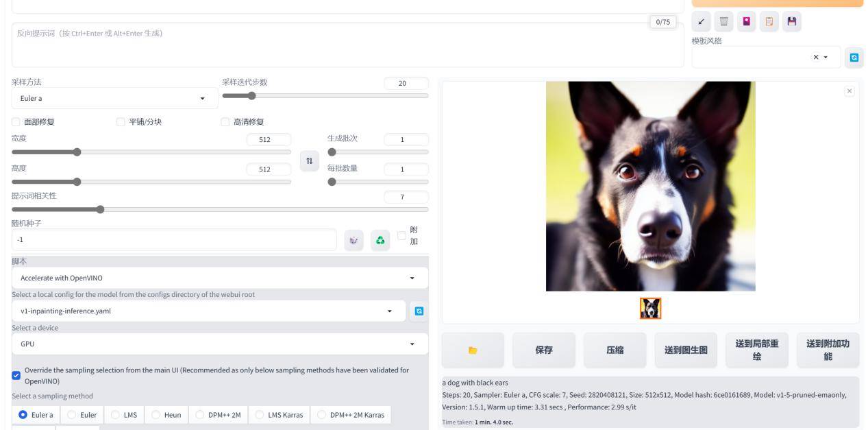Enable 高清修复 checkbox
The width and height of the screenshot is (868, 430).
pyautogui.click(x=225, y=122)
